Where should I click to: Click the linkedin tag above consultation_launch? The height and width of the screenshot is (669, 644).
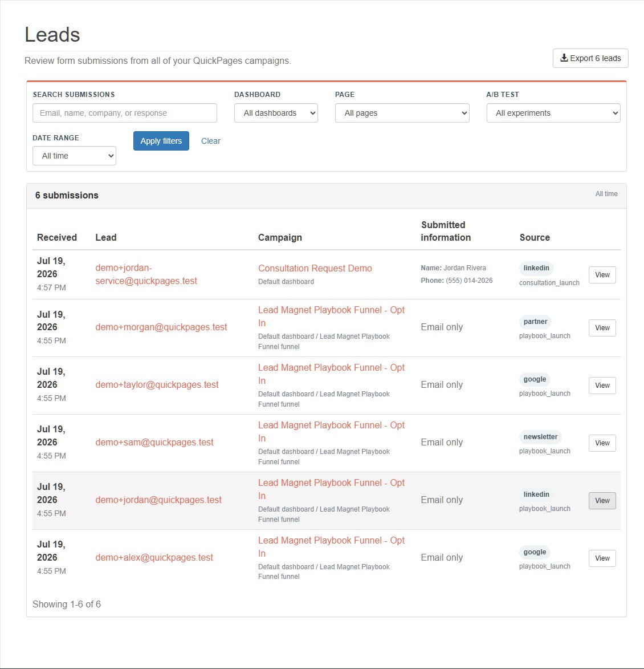coord(536,268)
